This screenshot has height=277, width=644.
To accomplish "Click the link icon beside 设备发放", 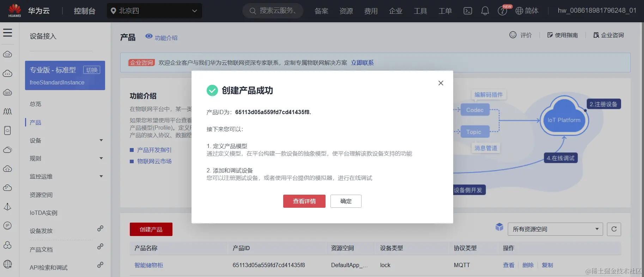I will [x=100, y=228].
